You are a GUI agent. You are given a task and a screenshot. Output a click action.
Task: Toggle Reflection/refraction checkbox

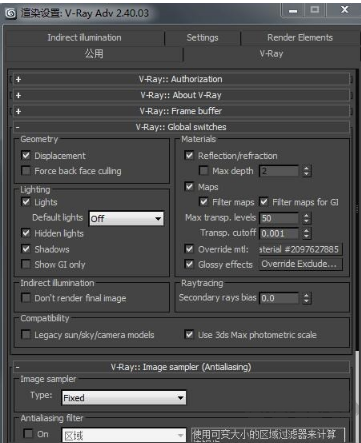point(189,155)
